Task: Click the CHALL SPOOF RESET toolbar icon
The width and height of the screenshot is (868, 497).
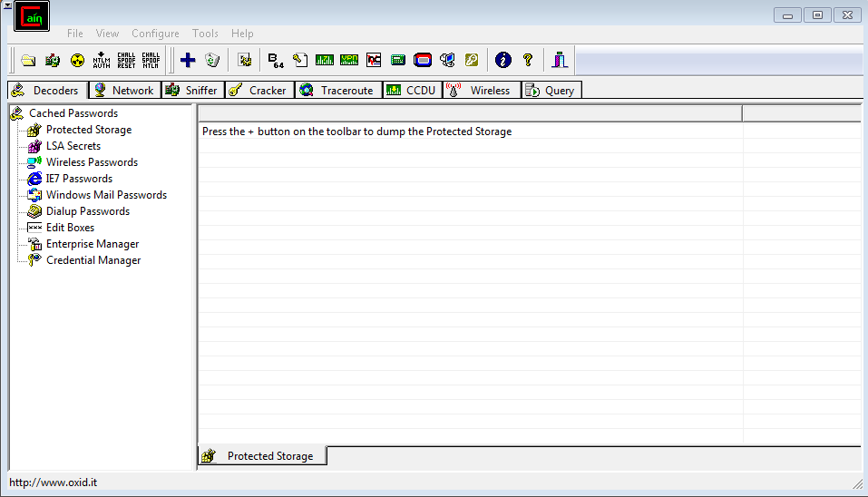Action: [x=126, y=60]
